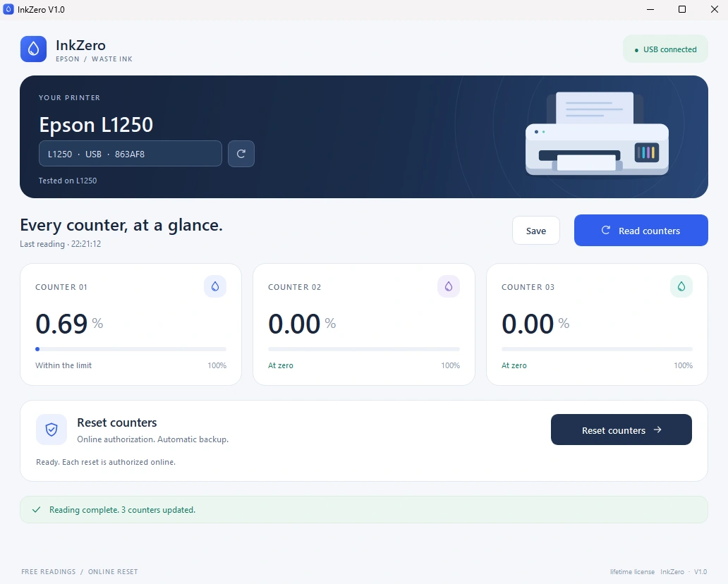Click the Counter 03 green droplet icon

(x=681, y=286)
